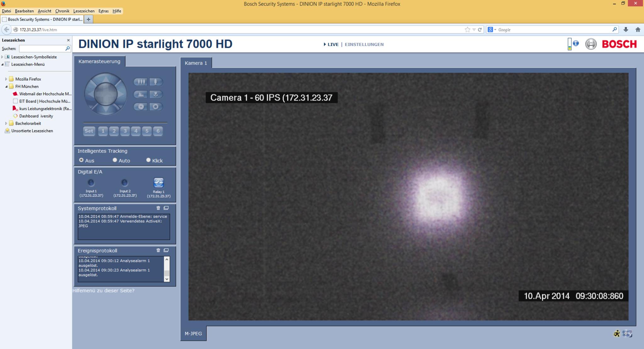This screenshot has width=644, height=349.
Task: Switch to the M-JPEG stream tab
Action: click(x=193, y=334)
